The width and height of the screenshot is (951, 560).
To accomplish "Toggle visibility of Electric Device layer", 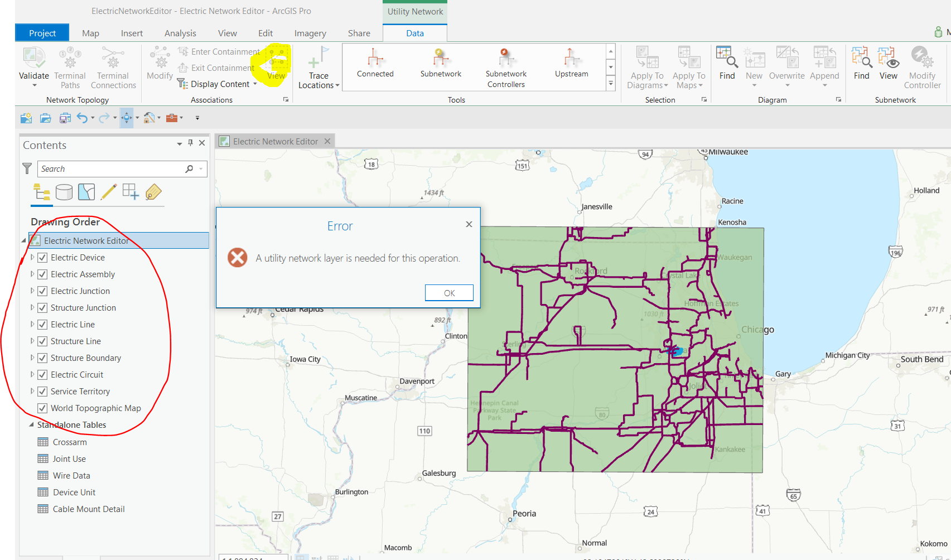I will [x=42, y=258].
